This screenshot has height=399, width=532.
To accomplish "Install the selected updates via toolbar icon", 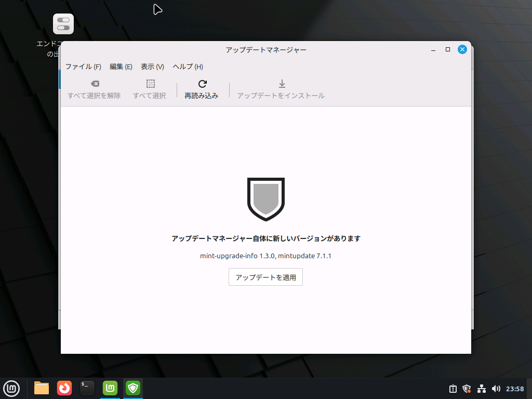I will (281, 88).
